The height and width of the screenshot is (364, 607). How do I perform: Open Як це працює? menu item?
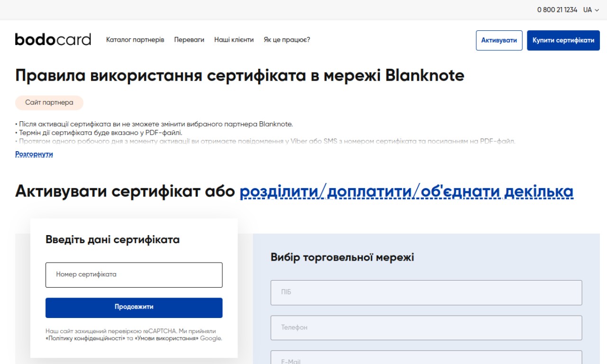pos(287,40)
